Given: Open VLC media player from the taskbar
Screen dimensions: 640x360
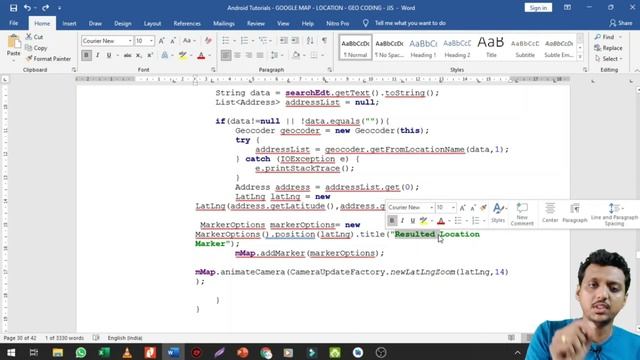Looking at the screenshot, I should click(x=127, y=352).
